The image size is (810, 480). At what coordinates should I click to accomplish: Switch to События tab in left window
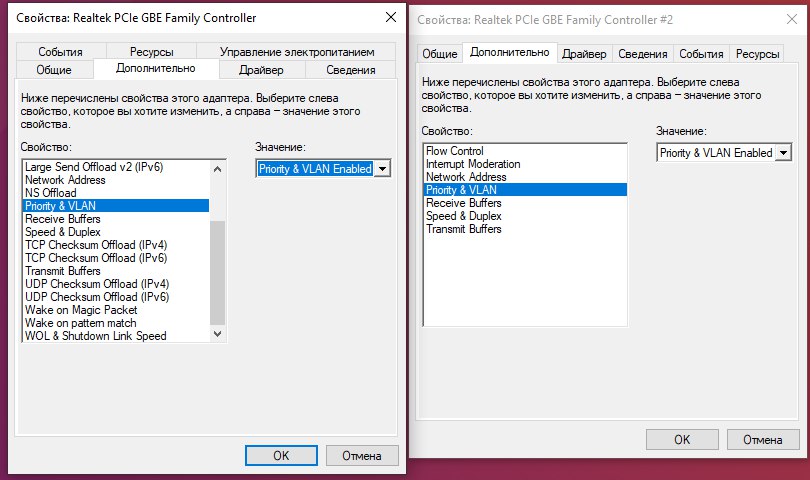61,52
